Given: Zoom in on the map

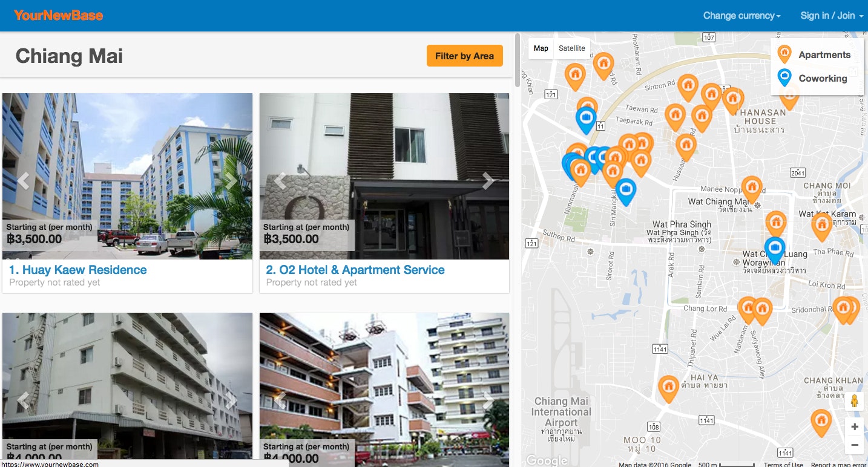Looking at the screenshot, I should 855,427.
